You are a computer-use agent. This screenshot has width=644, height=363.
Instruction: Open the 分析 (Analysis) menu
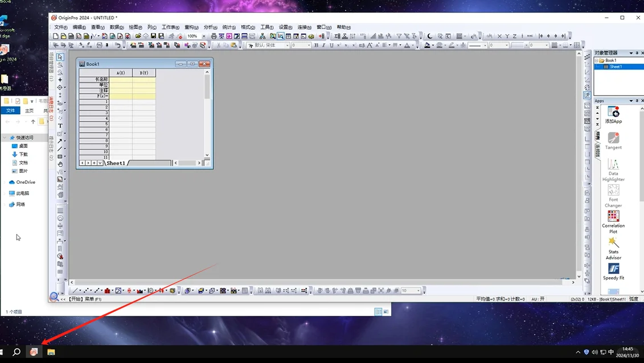click(210, 27)
